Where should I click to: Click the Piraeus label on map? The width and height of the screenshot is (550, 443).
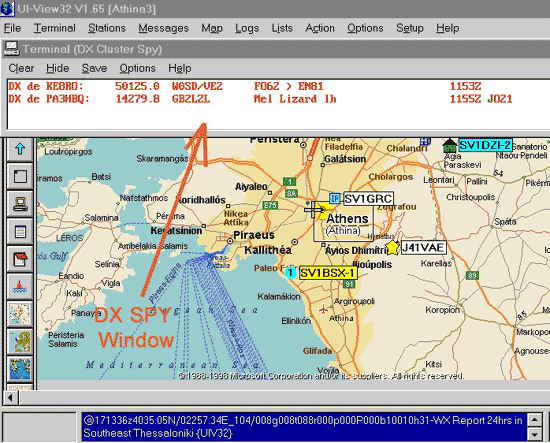tap(254, 235)
